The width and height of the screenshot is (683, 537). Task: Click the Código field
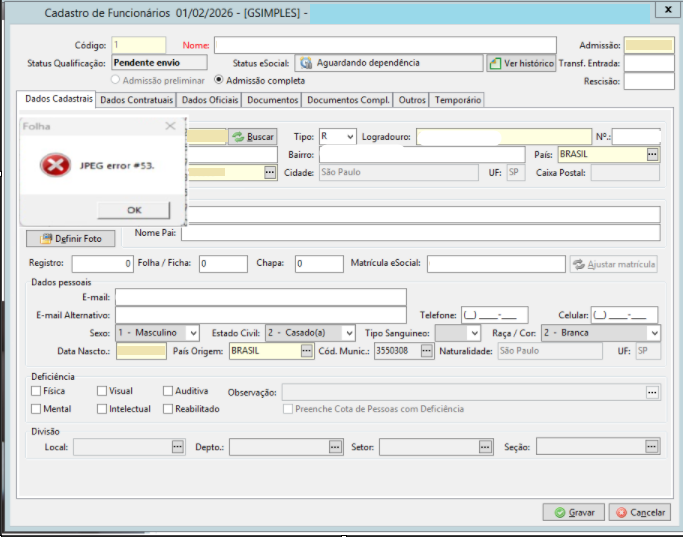(x=139, y=45)
